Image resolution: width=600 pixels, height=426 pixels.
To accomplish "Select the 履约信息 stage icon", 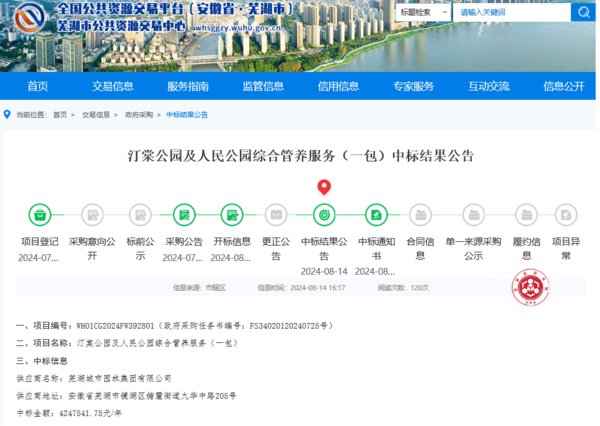I will coord(525,214).
